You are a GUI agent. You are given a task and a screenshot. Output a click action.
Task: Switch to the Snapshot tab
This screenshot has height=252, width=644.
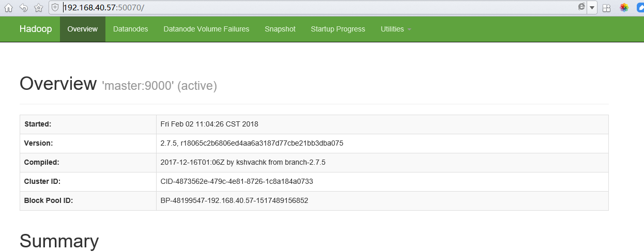(280, 29)
